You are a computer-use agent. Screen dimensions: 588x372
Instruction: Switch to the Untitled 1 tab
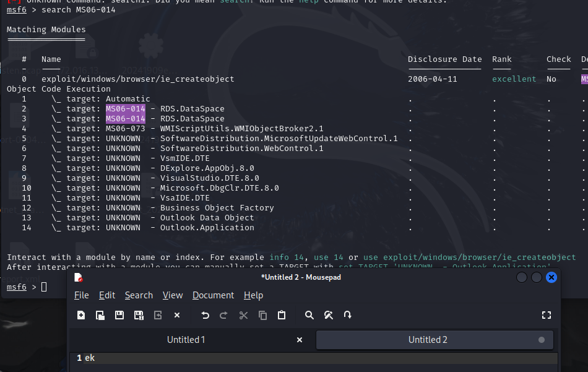(186, 340)
